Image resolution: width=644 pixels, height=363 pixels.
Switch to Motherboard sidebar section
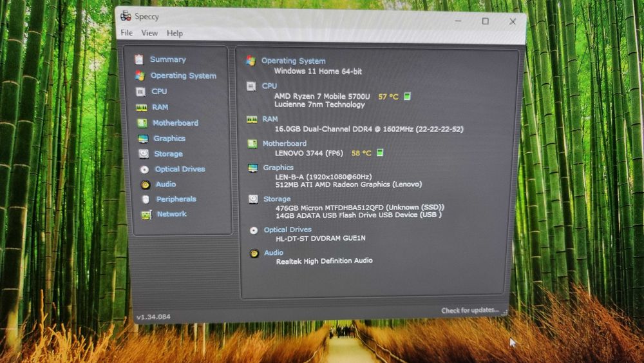(175, 123)
